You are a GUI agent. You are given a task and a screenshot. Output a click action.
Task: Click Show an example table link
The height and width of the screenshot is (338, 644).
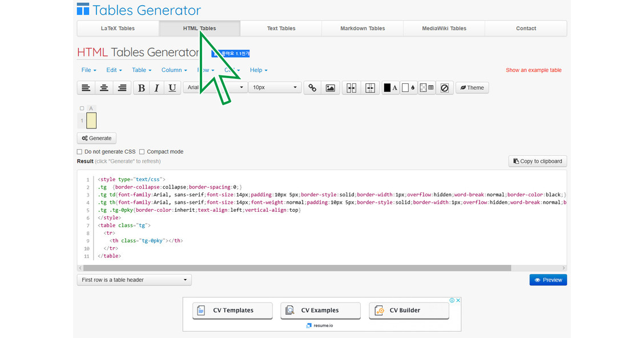pyautogui.click(x=533, y=70)
